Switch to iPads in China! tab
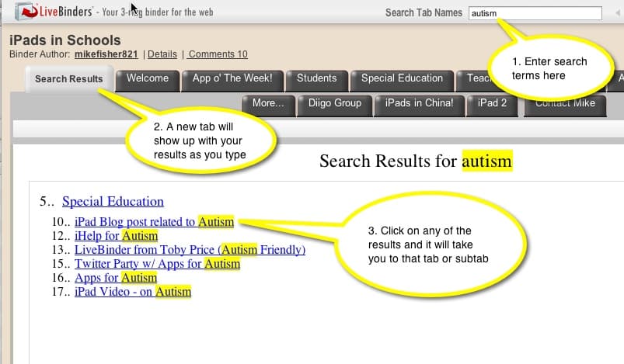The height and width of the screenshot is (364, 624). [420, 106]
